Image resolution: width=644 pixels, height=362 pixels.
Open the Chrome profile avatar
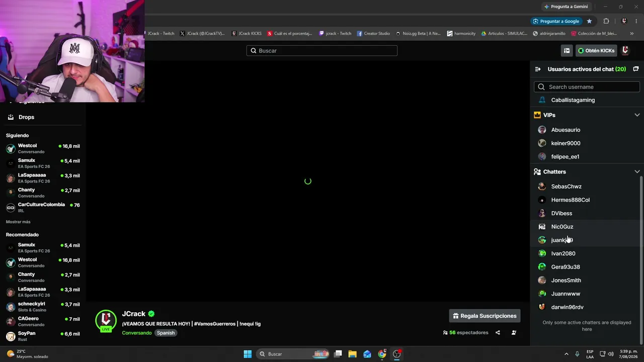[x=624, y=21]
